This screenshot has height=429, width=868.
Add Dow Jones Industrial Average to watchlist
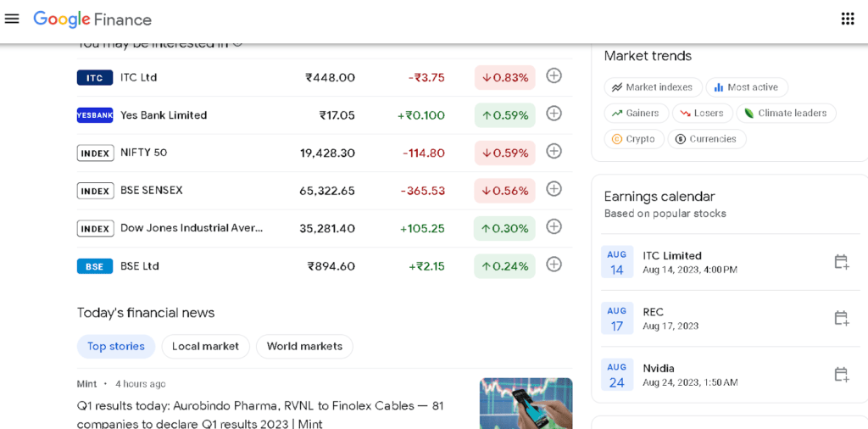[x=554, y=226]
